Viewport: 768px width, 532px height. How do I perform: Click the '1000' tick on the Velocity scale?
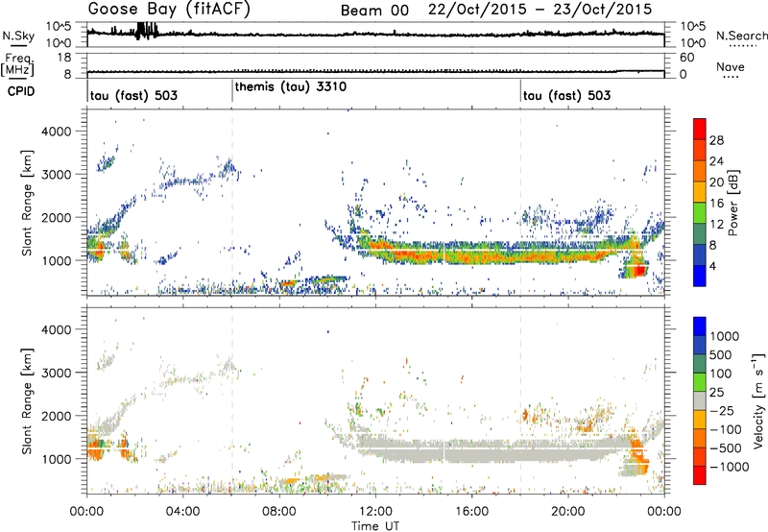coord(725,336)
